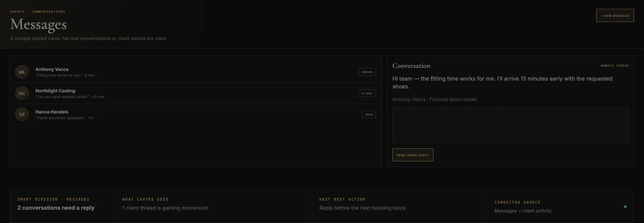Click the + New Message button
The height and width of the screenshot is (223, 644).
615,16
